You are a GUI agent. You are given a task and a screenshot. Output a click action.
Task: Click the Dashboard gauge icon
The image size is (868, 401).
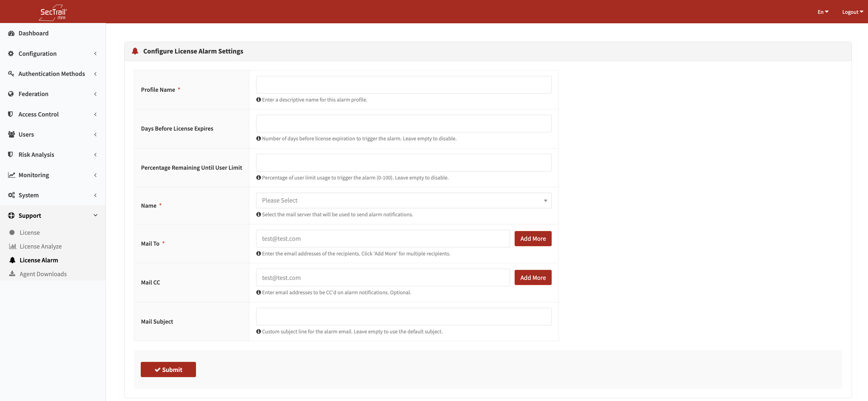[x=11, y=33]
